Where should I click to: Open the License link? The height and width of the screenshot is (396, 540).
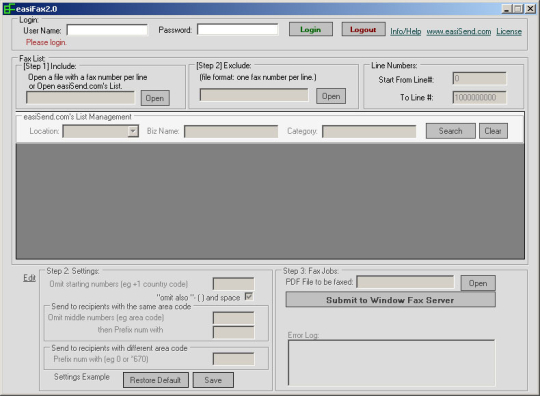[x=509, y=32]
